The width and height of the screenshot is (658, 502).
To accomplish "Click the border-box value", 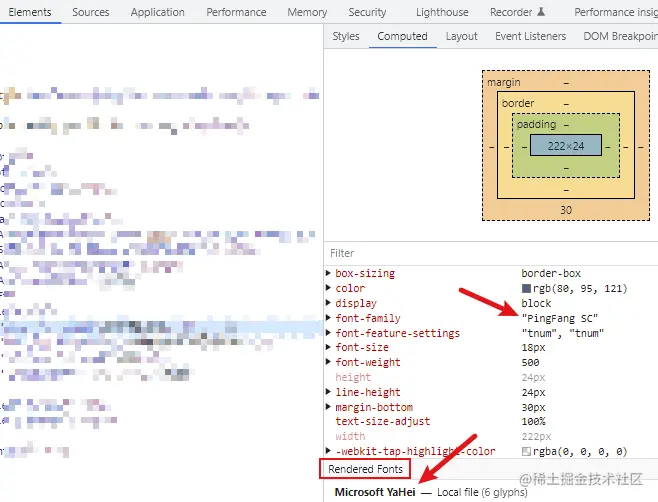I will click(551, 274).
